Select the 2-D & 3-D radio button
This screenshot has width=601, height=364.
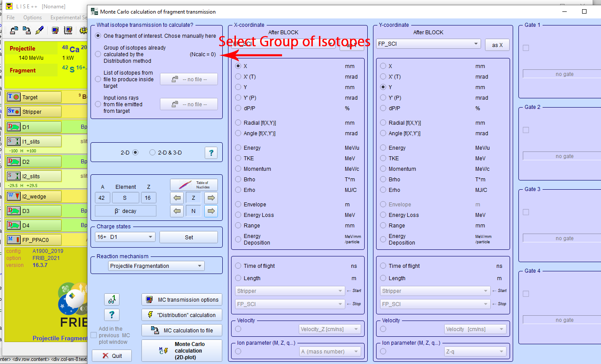(152, 153)
